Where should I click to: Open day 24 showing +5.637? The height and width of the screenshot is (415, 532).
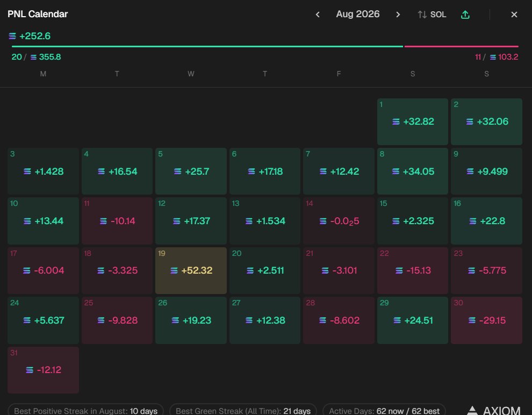[43, 320]
